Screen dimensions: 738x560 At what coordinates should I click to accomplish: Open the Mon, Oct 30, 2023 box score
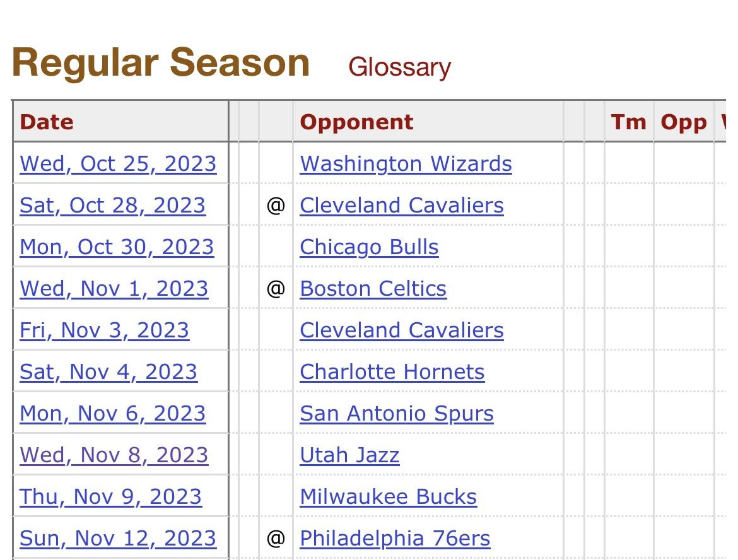point(117,247)
